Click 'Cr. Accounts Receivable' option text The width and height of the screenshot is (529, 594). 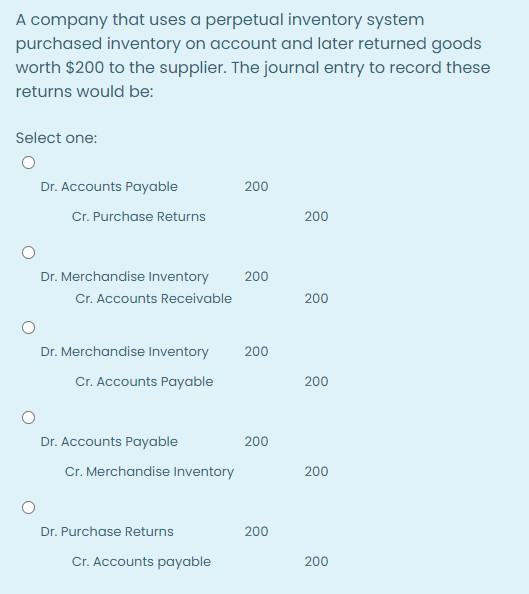point(153,299)
